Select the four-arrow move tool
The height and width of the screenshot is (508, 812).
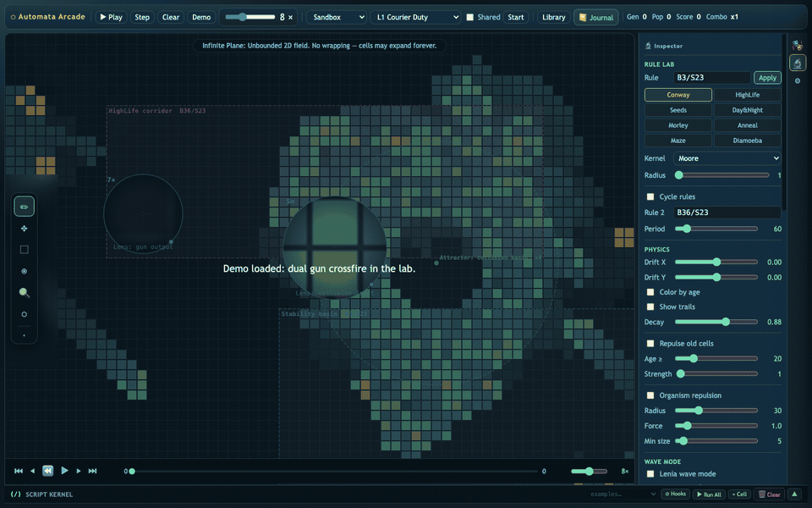[24, 229]
